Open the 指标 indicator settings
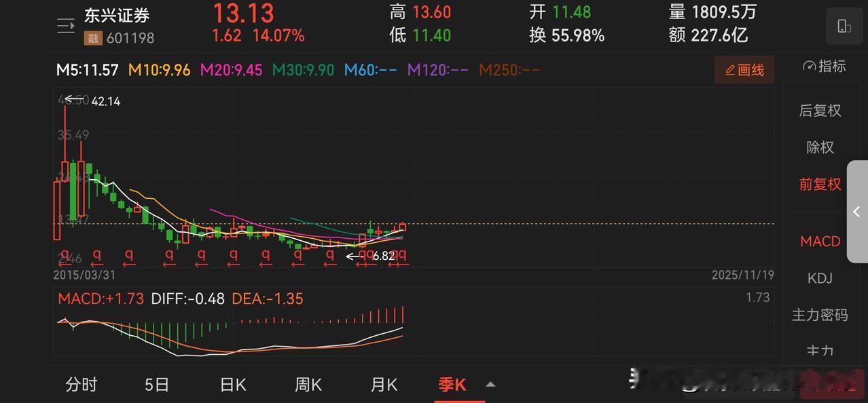This screenshot has width=868, height=403. tap(824, 66)
